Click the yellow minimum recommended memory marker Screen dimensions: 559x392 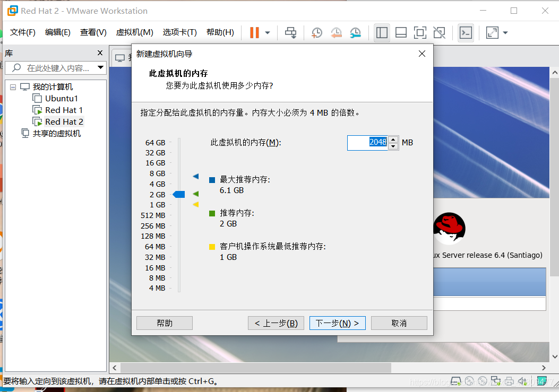196,205
